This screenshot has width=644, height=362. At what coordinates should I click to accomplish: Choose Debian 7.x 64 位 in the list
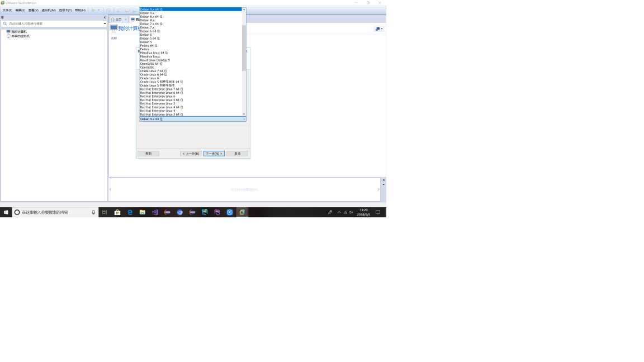coord(191,24)
